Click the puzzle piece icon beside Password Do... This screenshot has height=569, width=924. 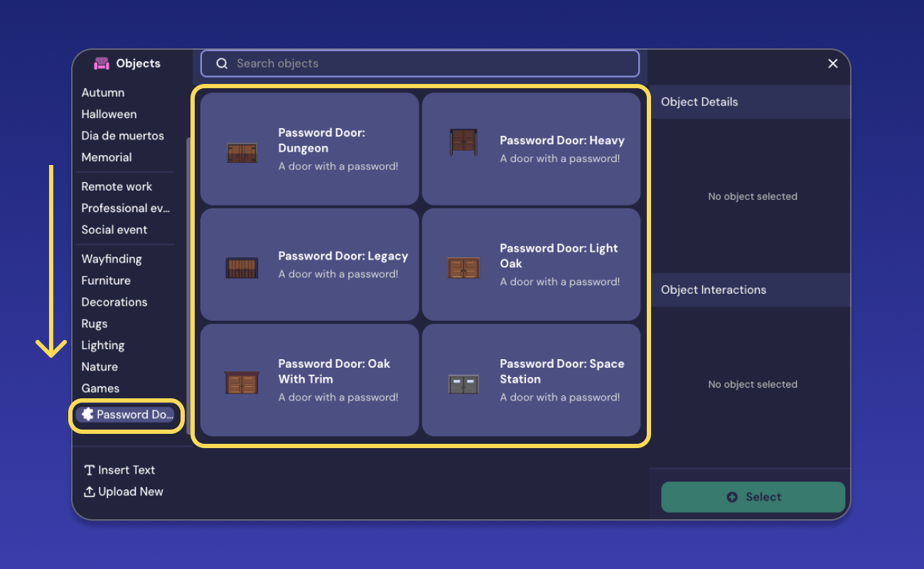click(x=87, y=414)
